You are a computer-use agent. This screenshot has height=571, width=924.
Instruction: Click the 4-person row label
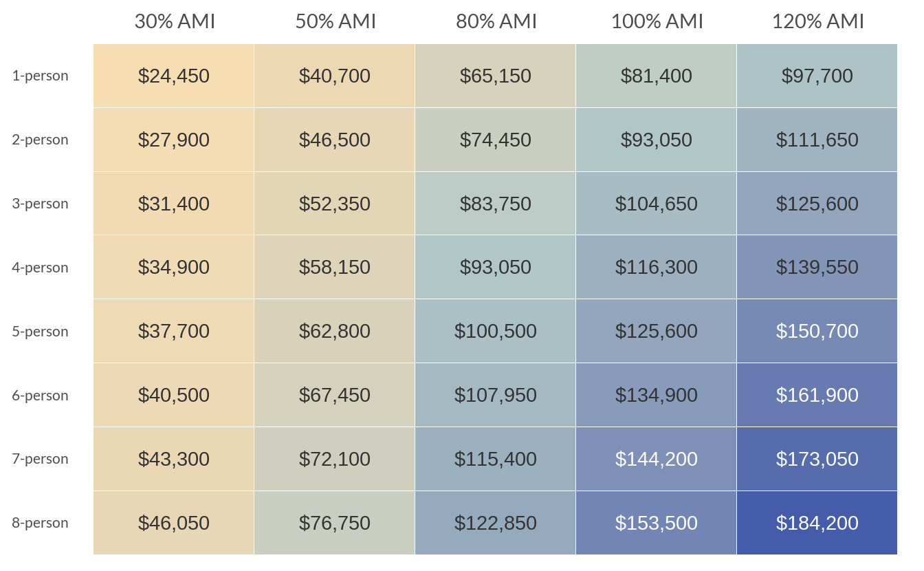click(40, 268)
